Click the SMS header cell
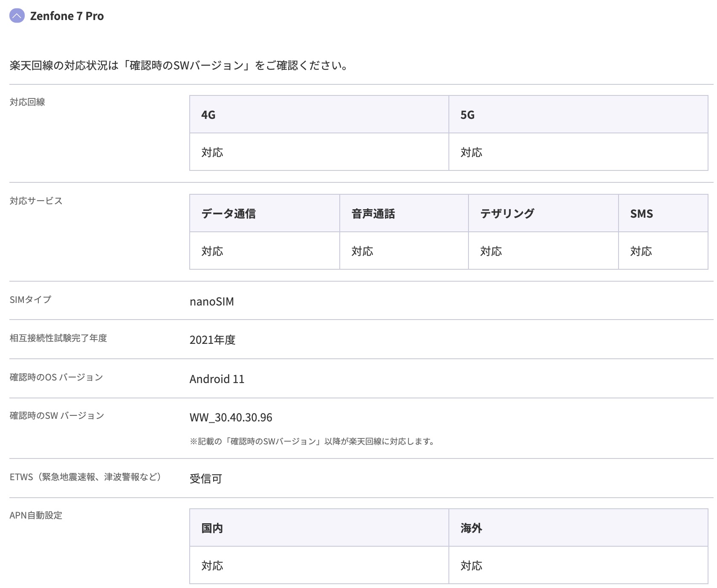This screenshot has height=588, width=717. [x=642, y=213]
